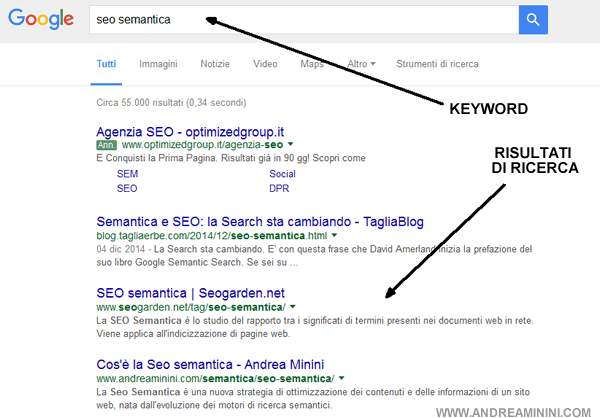Click the green Ann. ad badge
The width and height of the screenshot is (600, 418).
coord(107,145)
